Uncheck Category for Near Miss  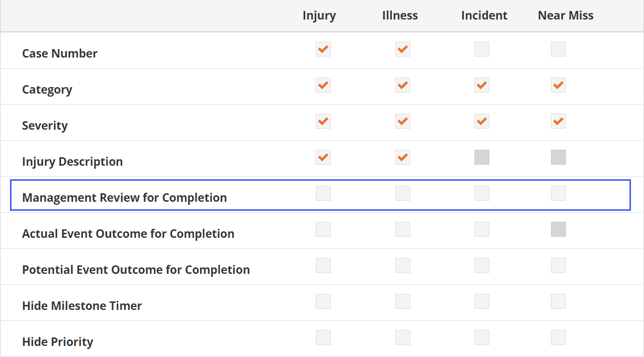coord(558,85)
